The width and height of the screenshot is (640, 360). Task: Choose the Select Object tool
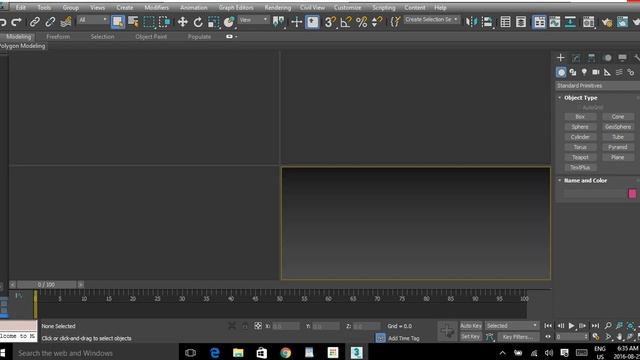[x=118, y=22]
